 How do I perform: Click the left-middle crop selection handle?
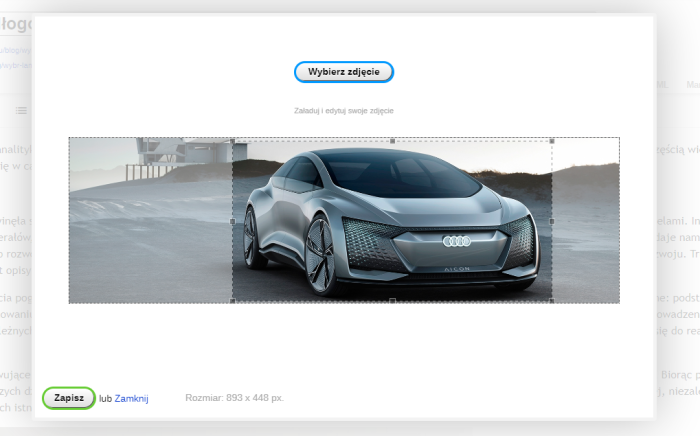click(233, 221)
